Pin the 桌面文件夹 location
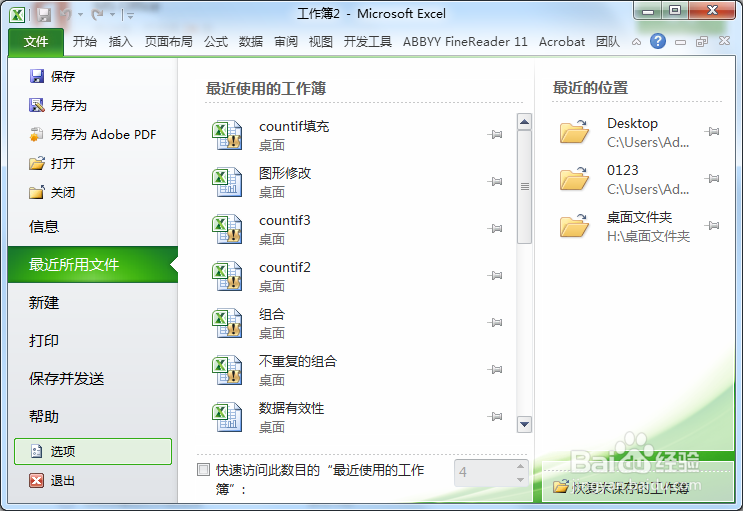The image size is (743, 511). tap(712, 225)
